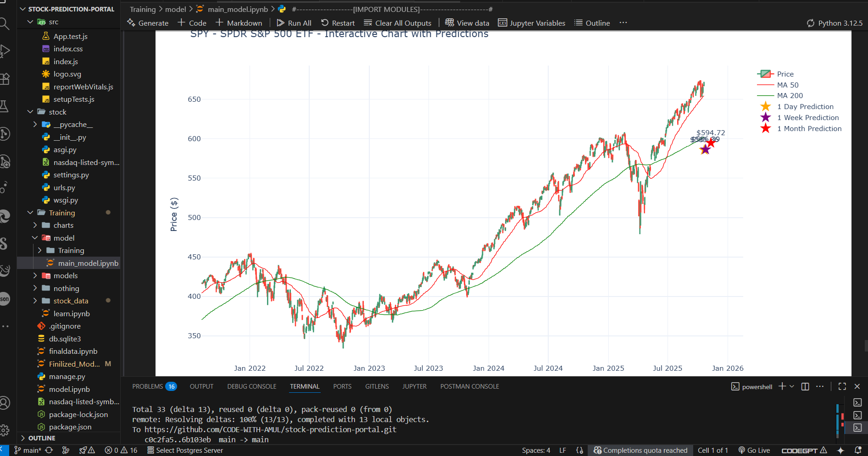Open the powershell terminal dropdown

pyautogui.click(x=791, y=386)
